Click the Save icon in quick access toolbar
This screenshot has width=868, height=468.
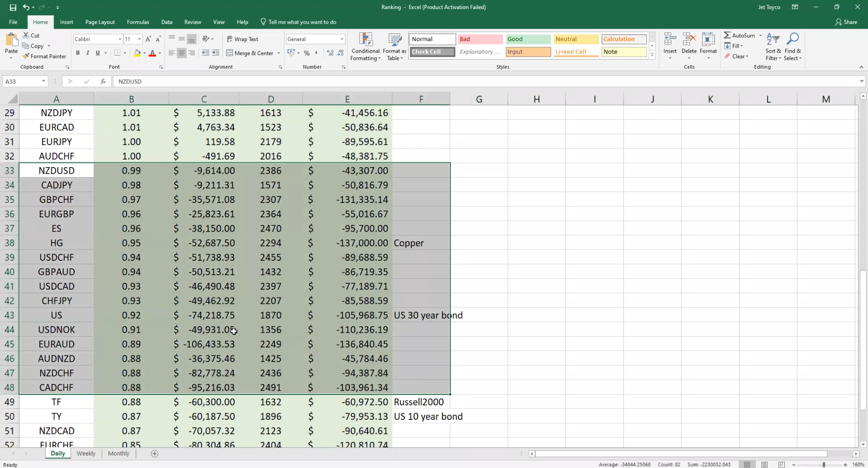13,7
